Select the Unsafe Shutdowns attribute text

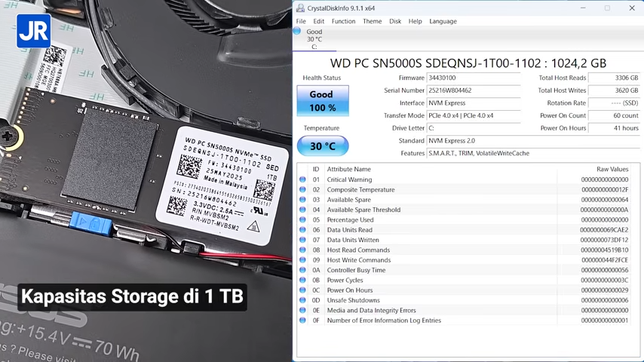point(353,300)
